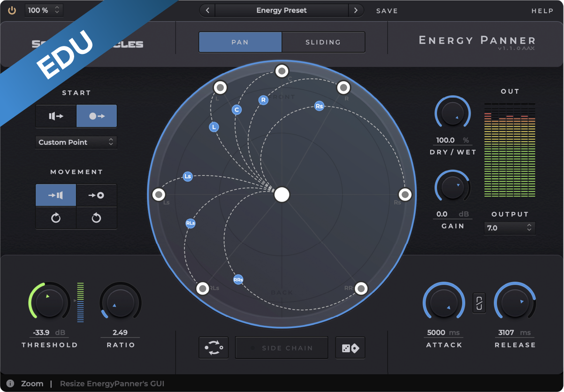The image size is (564, 392).
Task: Click the SAVE preset button
Action: [387, 11]
